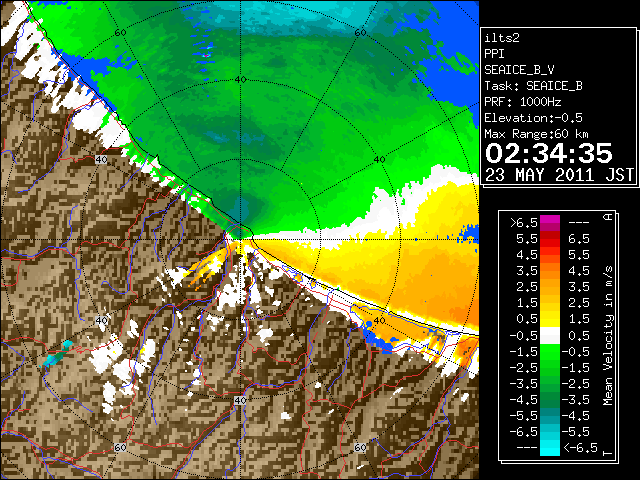Select the 'Elevation:-0.5' line

(x=533, y=118)
